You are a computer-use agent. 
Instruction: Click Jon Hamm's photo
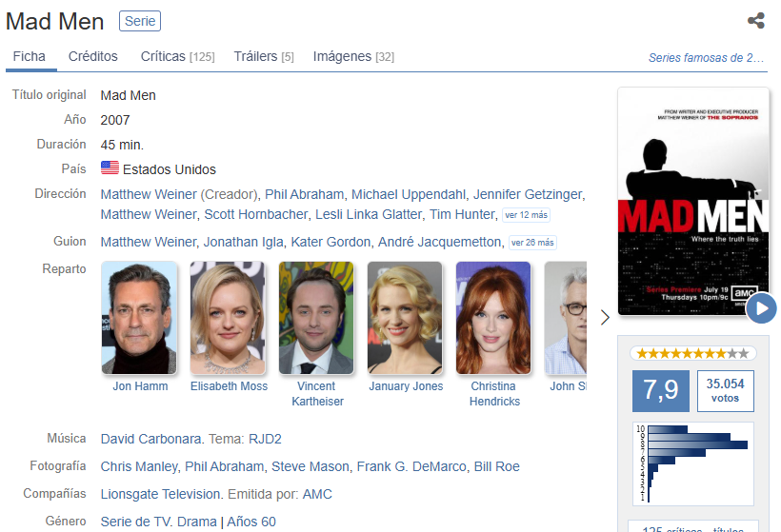pos(139,318)
